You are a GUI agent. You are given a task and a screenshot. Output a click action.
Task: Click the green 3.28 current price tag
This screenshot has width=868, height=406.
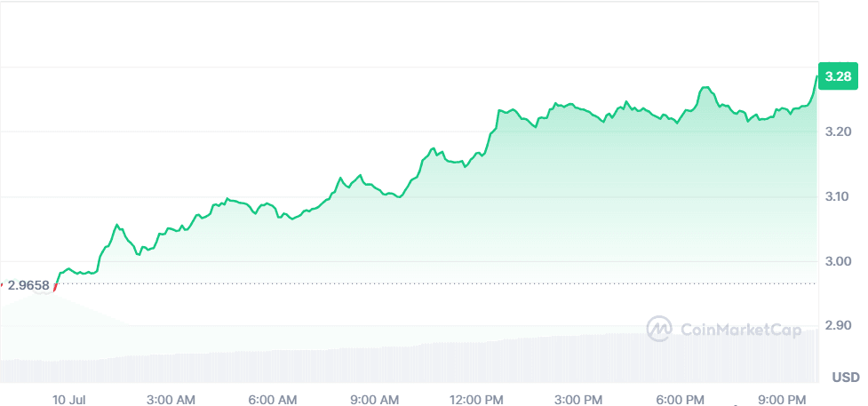click(837, 77)
